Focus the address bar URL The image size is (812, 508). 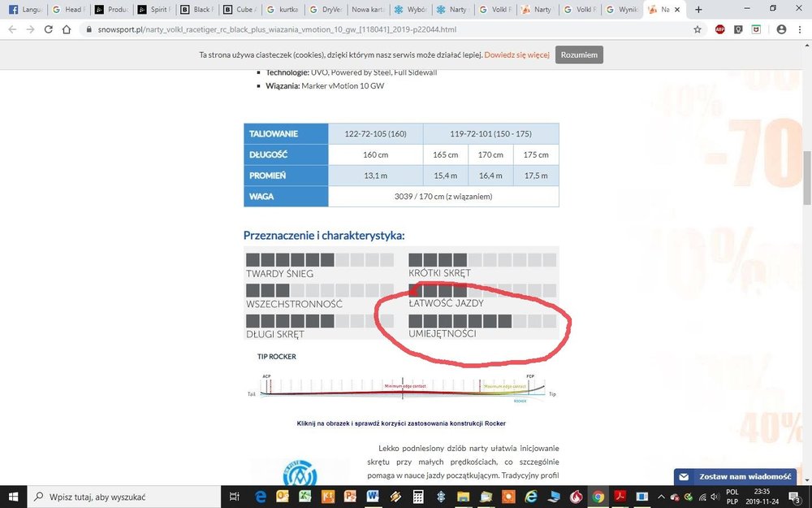tap(277, 29)
